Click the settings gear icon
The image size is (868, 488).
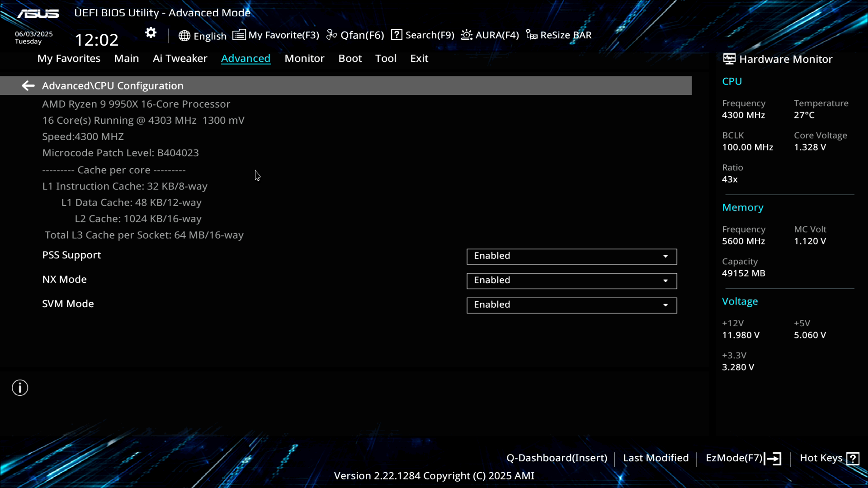click(151, 33)
